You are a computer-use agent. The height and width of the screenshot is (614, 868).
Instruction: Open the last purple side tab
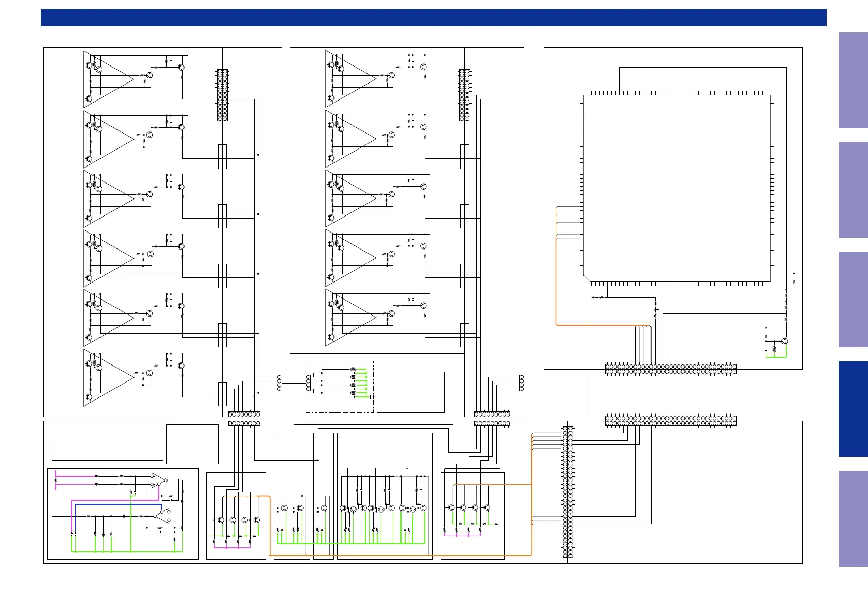point(853,519)
